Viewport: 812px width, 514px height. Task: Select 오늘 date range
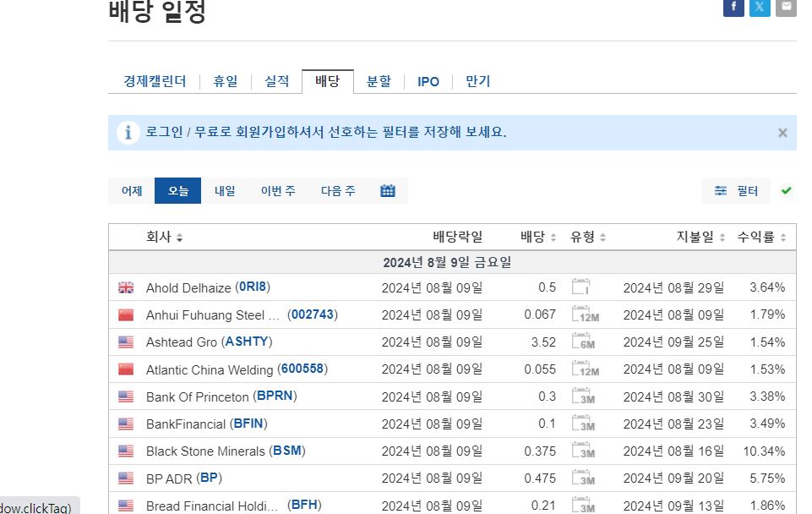pyautogui.click(x=177, y=191)
